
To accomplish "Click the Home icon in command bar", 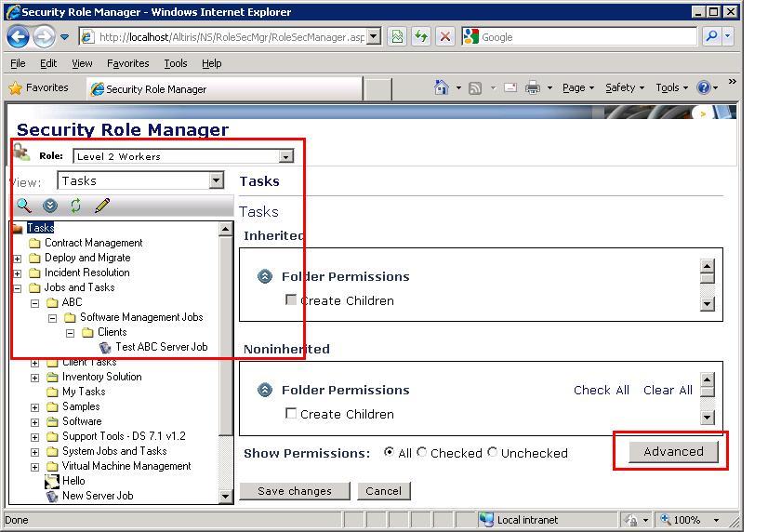I will (442, 87).
